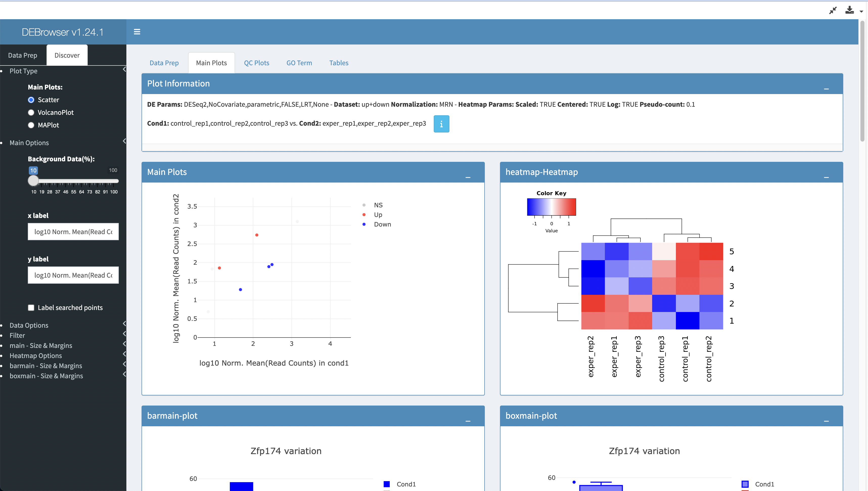Enable Label searched points checkbox
The image size is (868, 491).
click(31, 307)
